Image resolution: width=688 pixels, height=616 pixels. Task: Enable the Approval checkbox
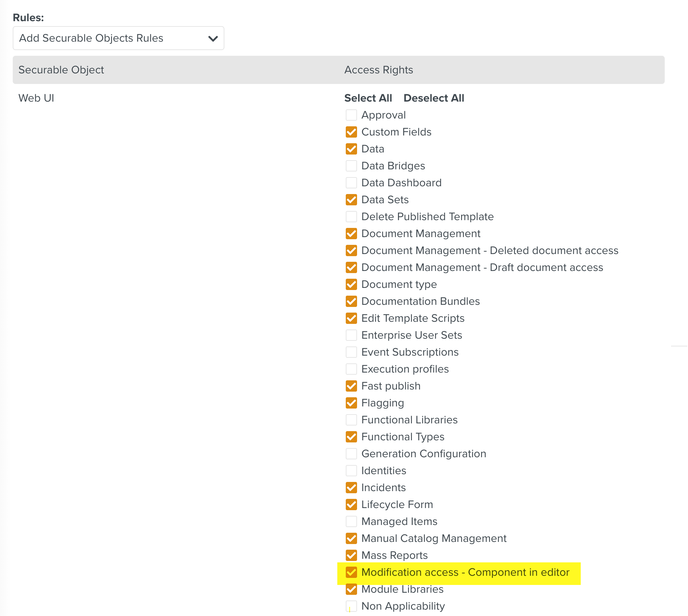(351, 115)
